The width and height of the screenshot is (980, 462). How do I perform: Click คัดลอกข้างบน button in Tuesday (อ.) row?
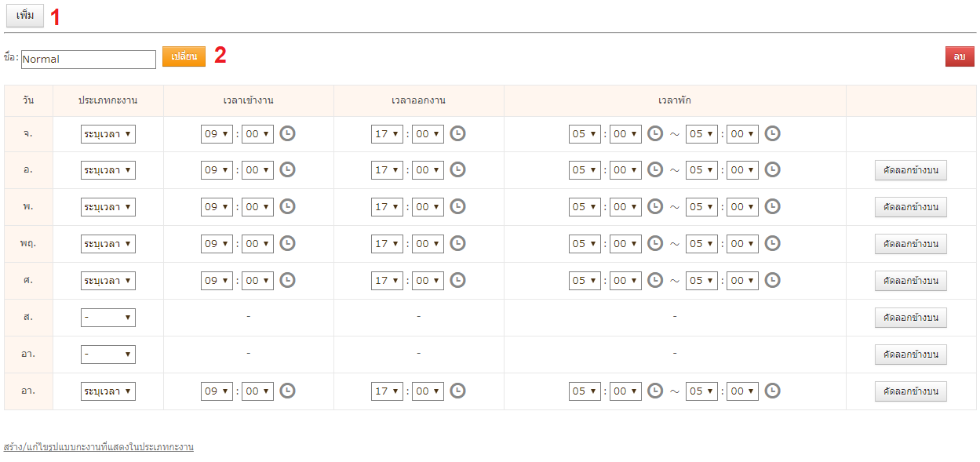(x=910, y=170)
